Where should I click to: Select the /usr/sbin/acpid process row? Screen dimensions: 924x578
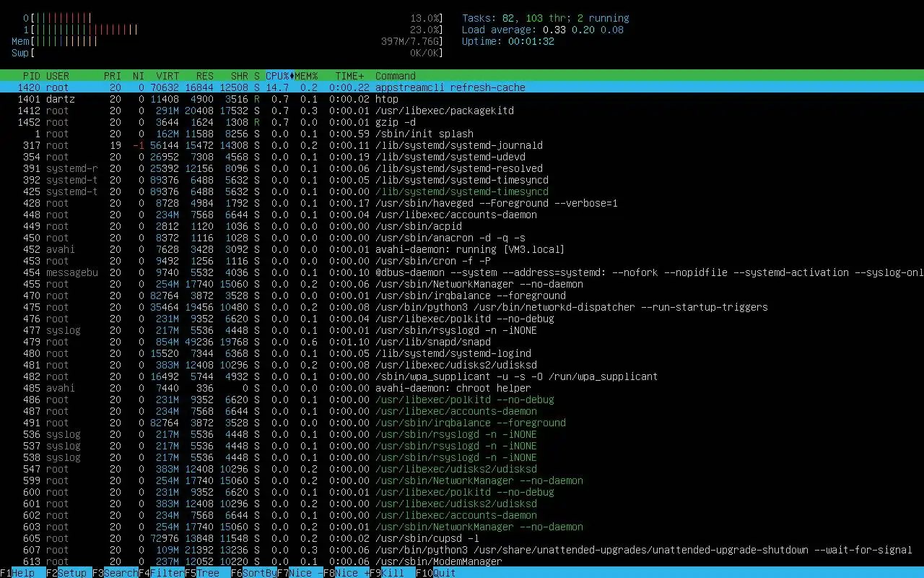[462, 226]
